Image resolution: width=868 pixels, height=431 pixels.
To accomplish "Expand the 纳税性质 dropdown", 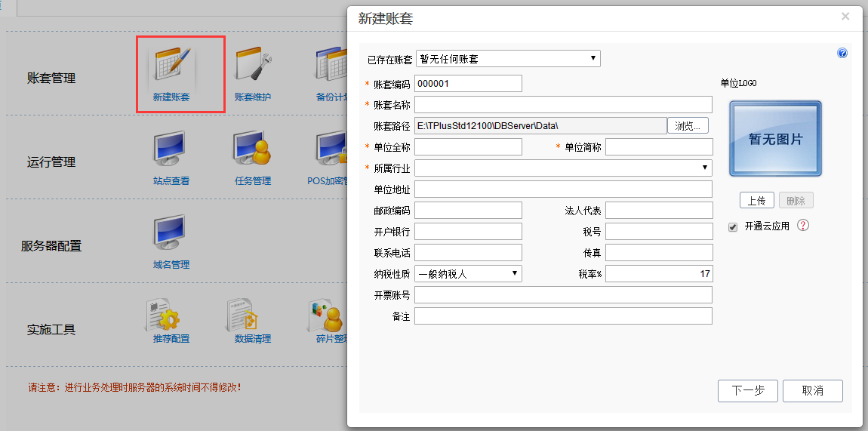I will click(x=468, y=273).
